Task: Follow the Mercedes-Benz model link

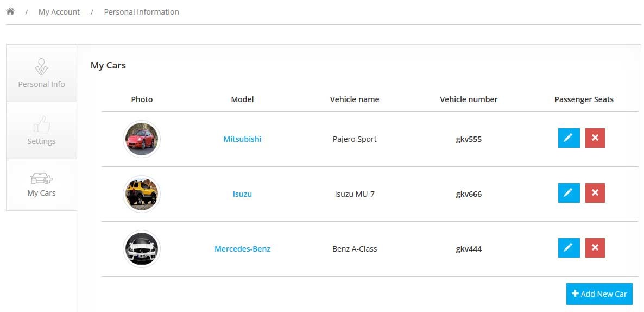Action: click(242, 249)
